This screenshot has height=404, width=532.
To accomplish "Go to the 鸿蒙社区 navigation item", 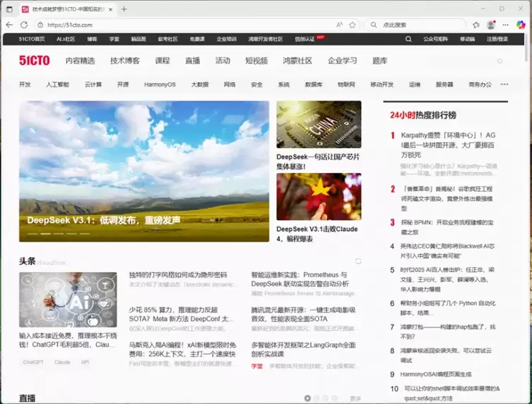I will point(297,61).
